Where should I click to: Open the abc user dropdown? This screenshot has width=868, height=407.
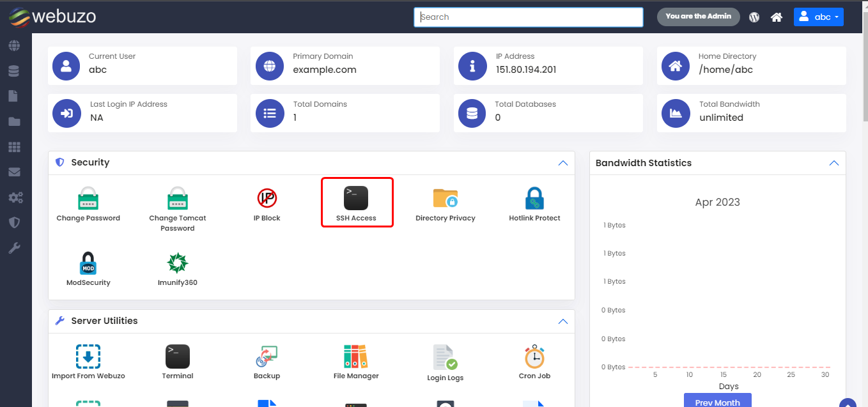pyautogui.click(x=818, y=17)
